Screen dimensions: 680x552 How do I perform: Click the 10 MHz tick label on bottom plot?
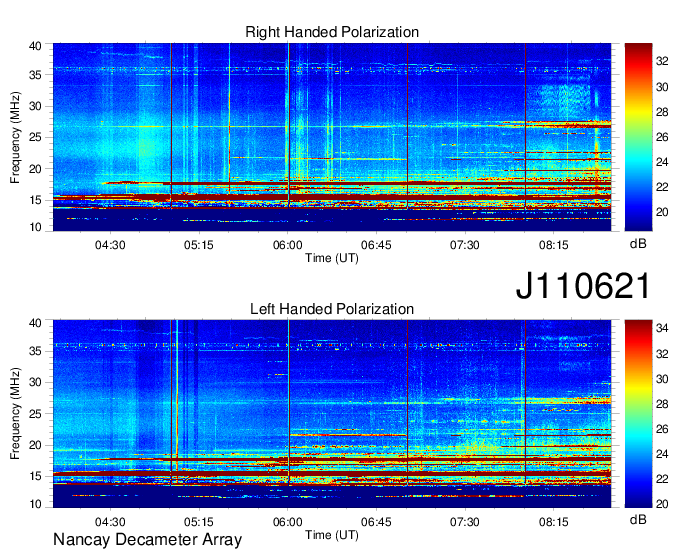[35, 504]
